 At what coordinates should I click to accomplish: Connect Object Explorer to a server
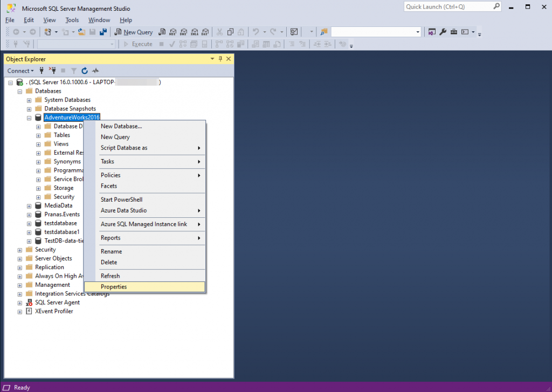[x=42, y=71]
